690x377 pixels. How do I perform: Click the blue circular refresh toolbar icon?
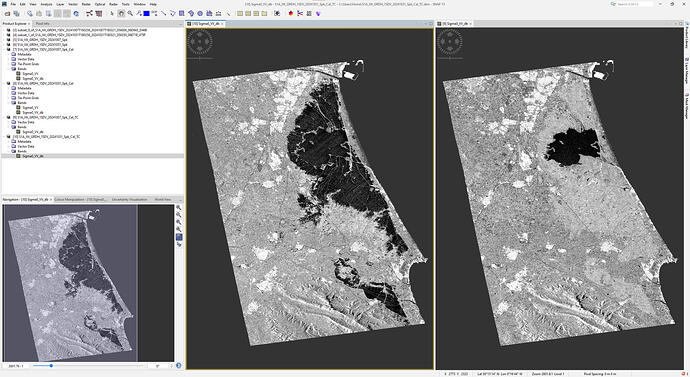tap(76, 14)
